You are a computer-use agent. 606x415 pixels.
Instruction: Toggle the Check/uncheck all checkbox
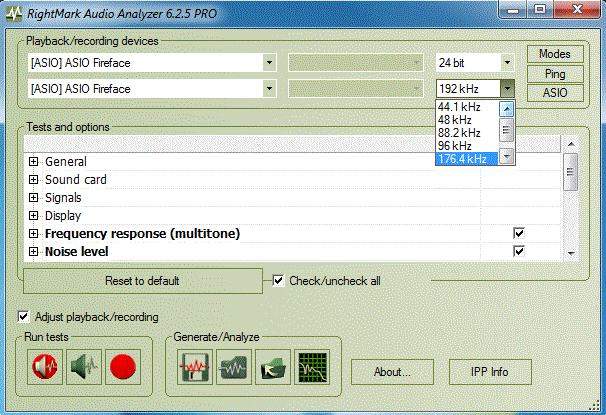279,281
